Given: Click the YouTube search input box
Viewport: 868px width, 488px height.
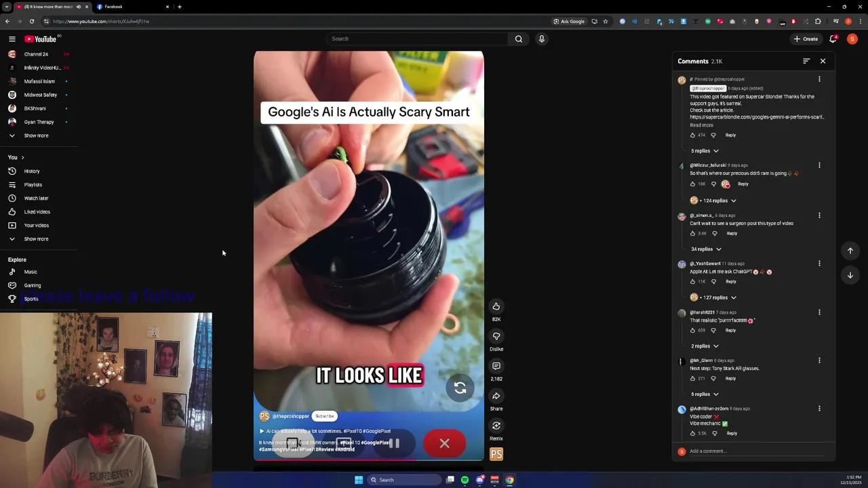Looking at the screenshot, I should (x=417, y=39).
